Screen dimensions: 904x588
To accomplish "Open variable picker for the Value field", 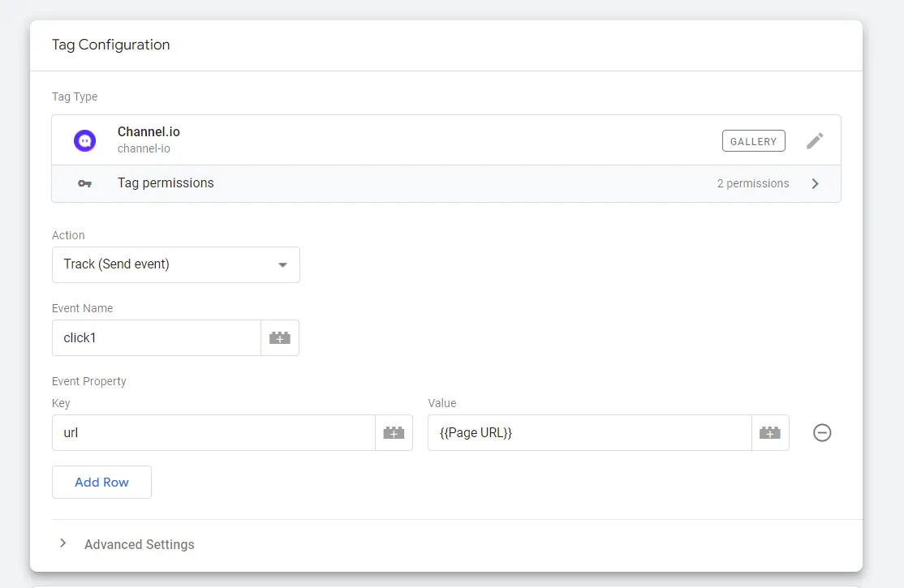I will coord(770,433).
